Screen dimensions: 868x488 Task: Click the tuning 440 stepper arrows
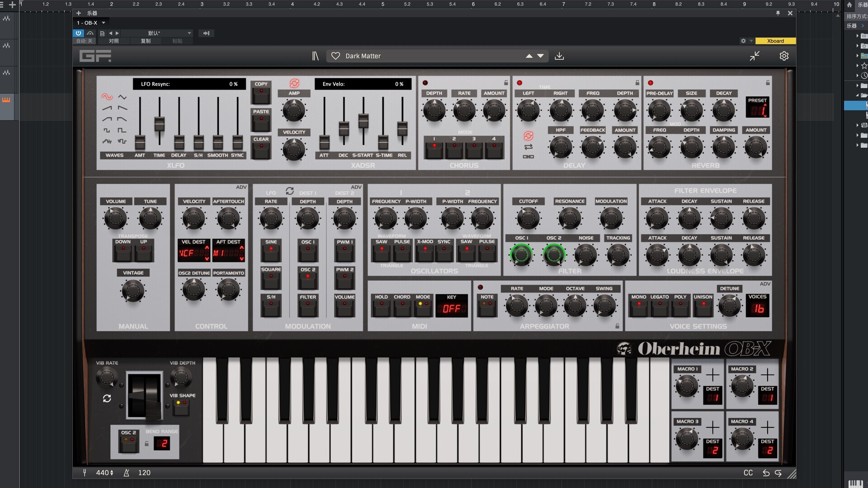[112, 473]
